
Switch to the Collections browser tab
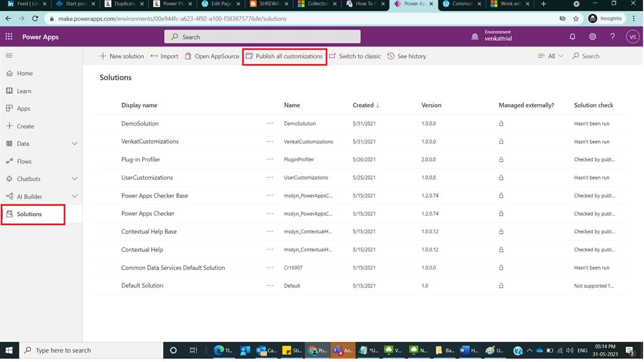(x=317, y=3)
